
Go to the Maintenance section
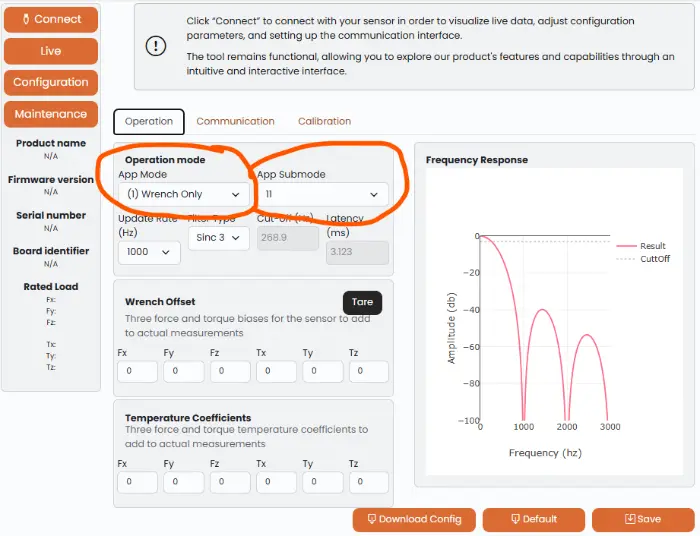coord(51,114)
